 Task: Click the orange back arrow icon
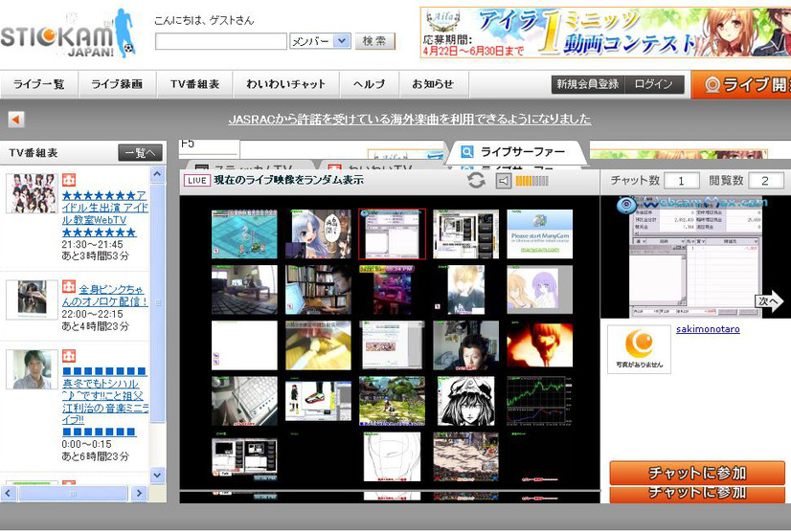point(16,120)
